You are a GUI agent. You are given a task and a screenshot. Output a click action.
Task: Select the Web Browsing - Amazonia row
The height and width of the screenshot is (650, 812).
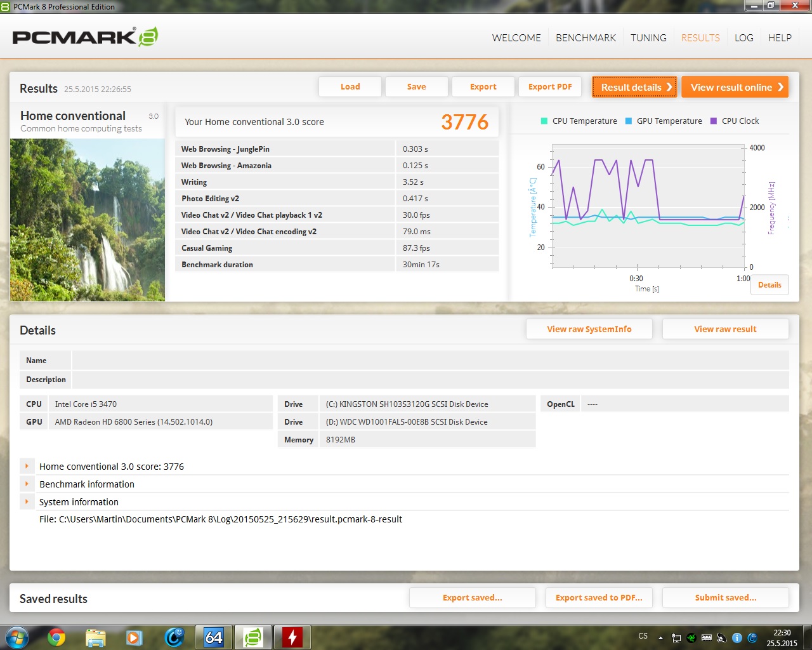pyautogui.click(x=337, y=166)
